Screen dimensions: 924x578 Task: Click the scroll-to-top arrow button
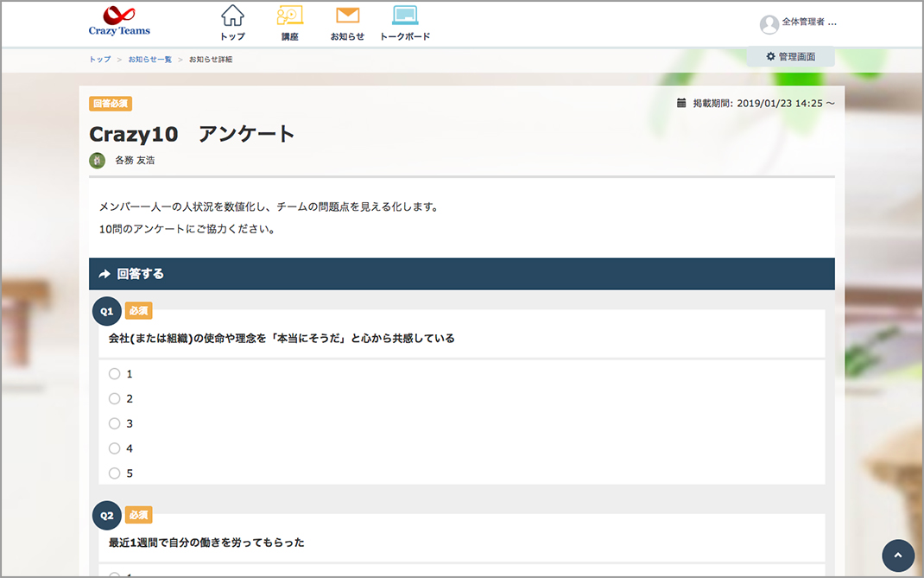(898, 555)
